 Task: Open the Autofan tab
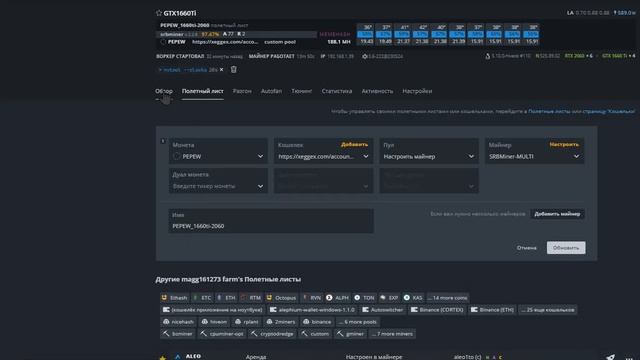(x=271, y=91)
